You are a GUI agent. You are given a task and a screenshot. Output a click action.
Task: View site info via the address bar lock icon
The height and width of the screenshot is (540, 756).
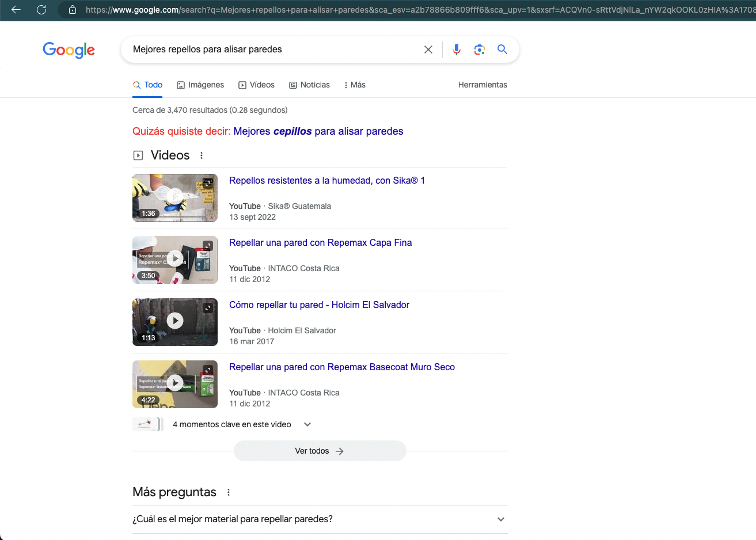pyautogui.click(x=73, y=10)
